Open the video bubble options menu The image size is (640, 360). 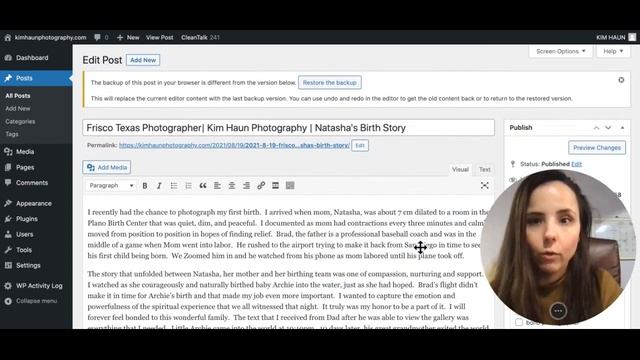[558, 311]
